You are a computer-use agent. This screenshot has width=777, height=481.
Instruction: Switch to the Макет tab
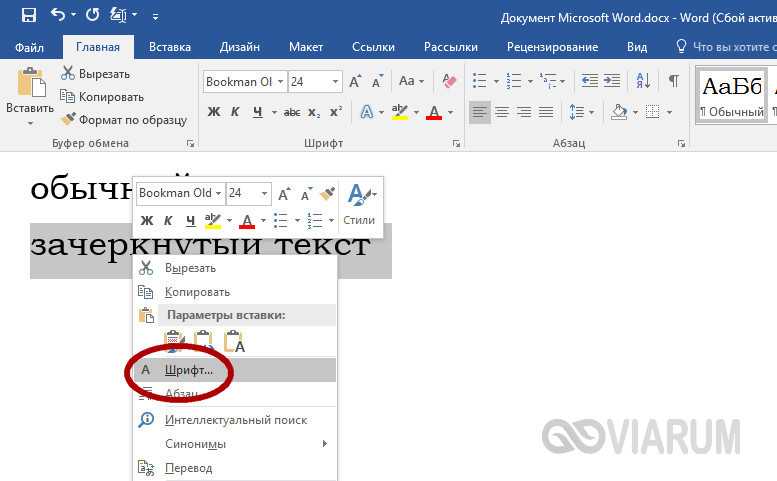(306, 47)
